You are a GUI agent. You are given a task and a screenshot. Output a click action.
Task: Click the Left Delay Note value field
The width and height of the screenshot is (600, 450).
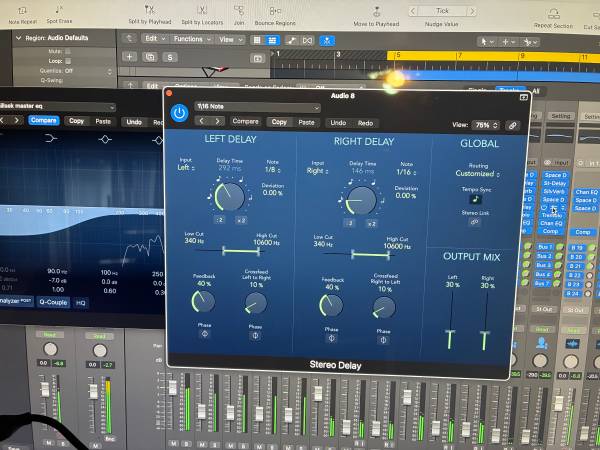tap(272, 170)
